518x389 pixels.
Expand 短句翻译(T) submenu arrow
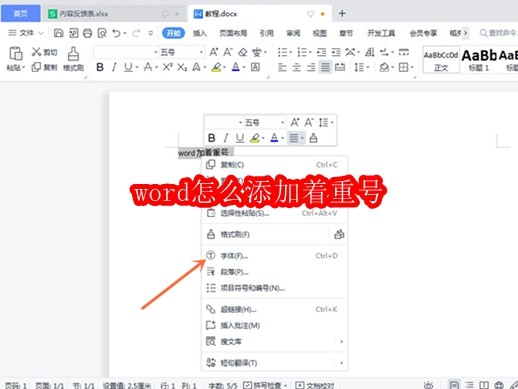[341, 363]
